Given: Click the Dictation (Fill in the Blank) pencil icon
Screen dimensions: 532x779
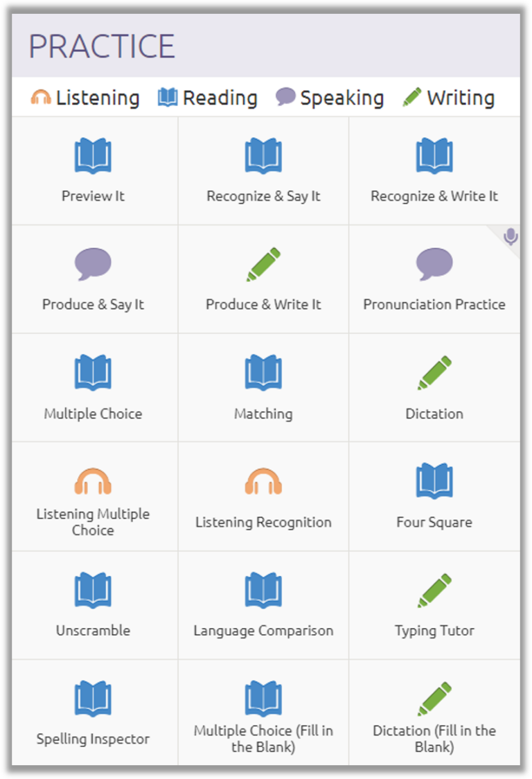Looking at the screenshot, I should (x=434, y=697).
